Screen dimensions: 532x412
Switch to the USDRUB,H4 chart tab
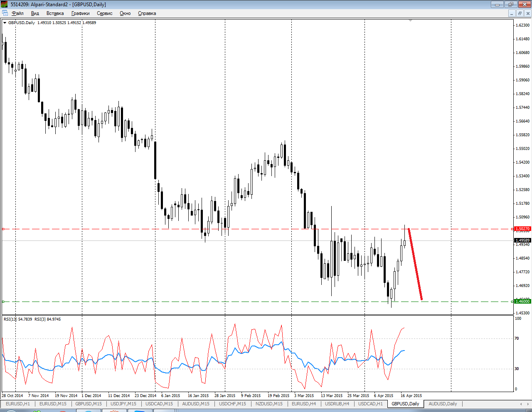coord(337,404)
